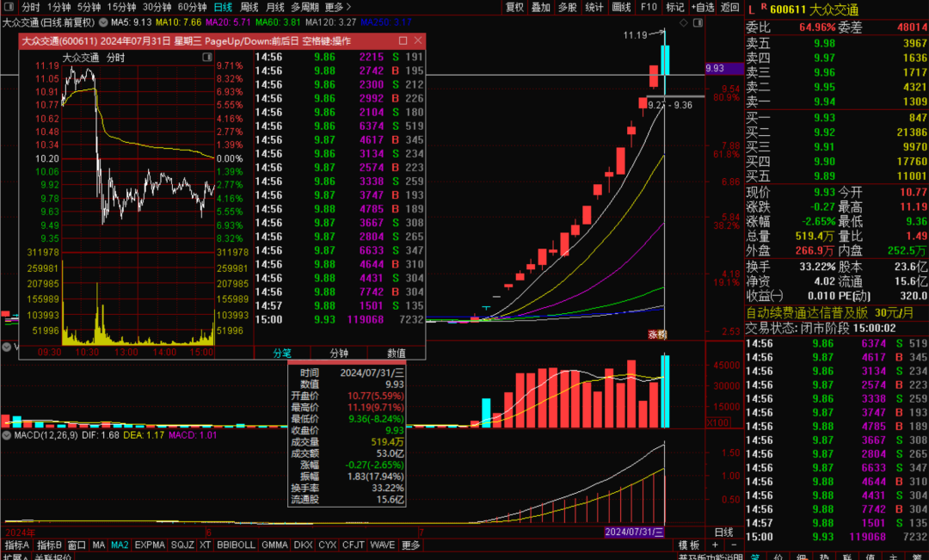The height and width of the screenshot is (560, 929).
Task: Toggle the DKX indicator
Action: [x=303, y=545]
